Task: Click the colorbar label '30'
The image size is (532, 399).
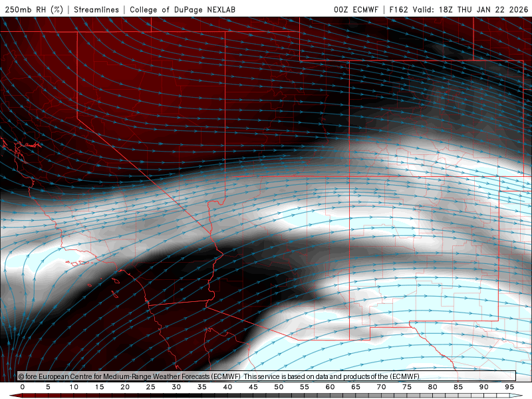Action: tap(176, 387)
